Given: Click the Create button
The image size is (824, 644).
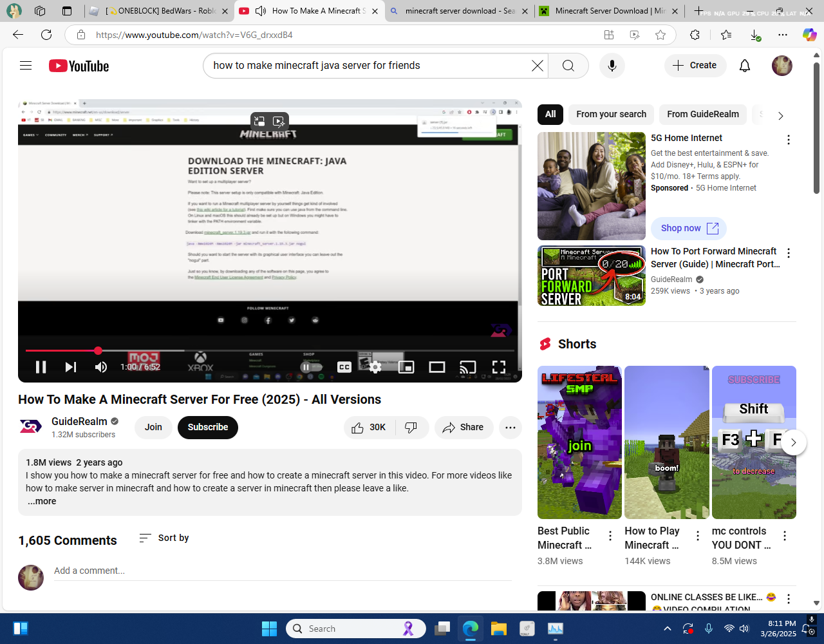Looking at the screenshot, I should (695, 66).
